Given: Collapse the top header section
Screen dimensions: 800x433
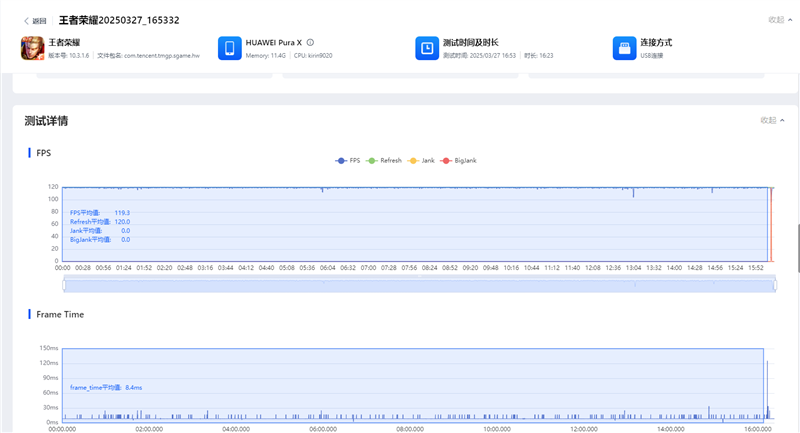Looking at the screenshot, I should coord(780,19).
